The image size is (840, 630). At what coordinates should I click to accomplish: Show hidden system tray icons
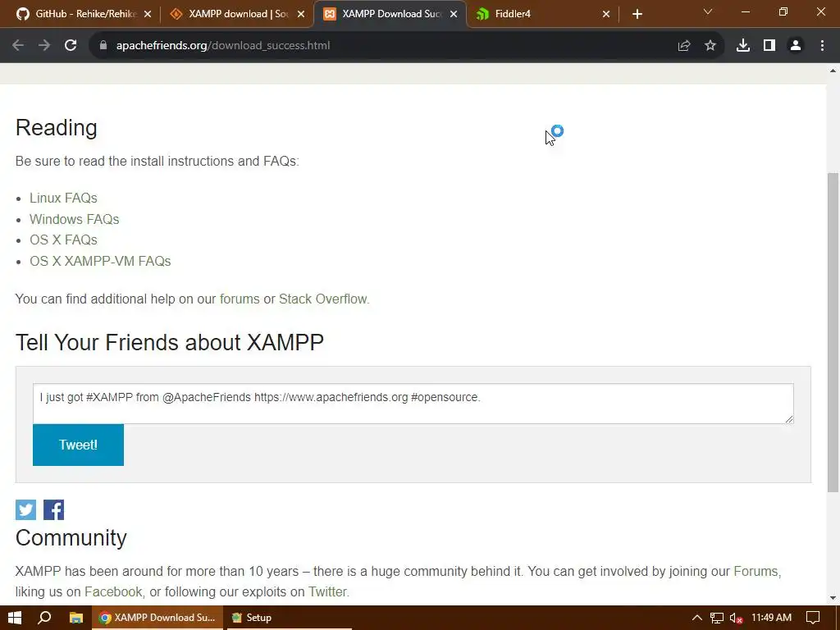click(697, 618)
